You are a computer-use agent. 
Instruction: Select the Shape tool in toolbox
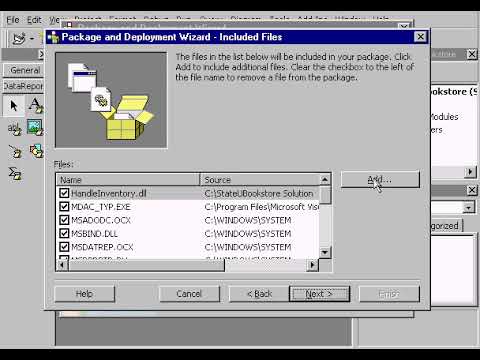[x=36, y=151]
